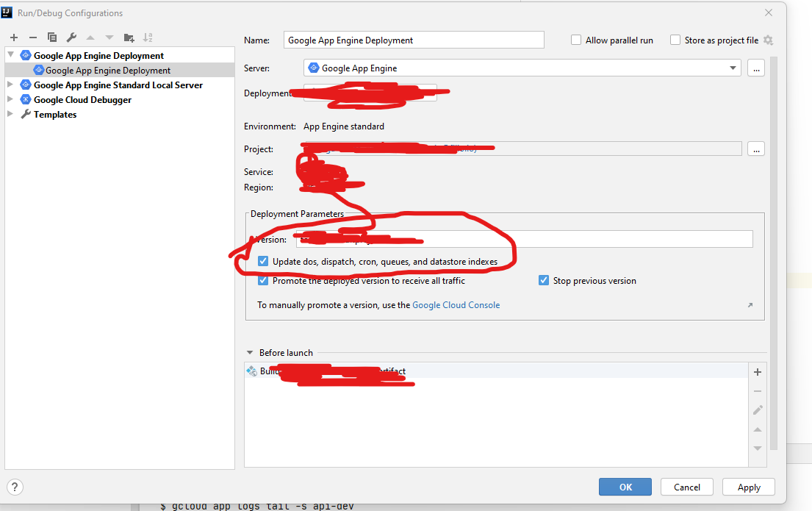The image size is (812, 511).
Task: Copy the selected configuration
Action: coord(51,37)
